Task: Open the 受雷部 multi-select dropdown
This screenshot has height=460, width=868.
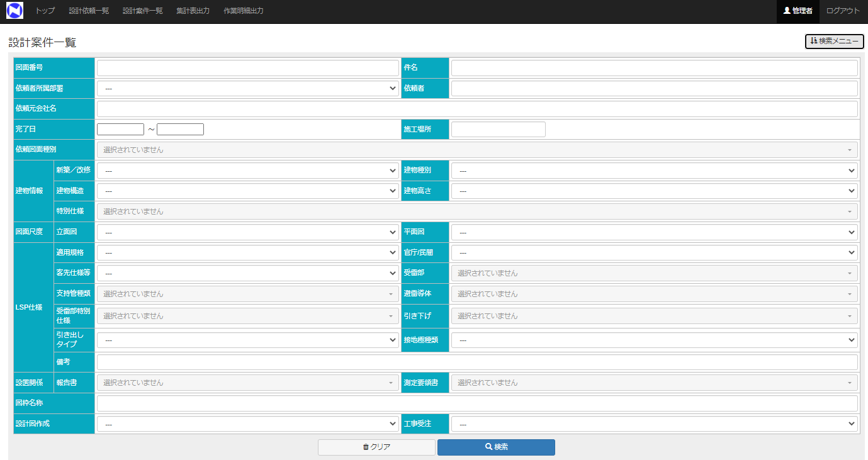Action: (654, 273)
